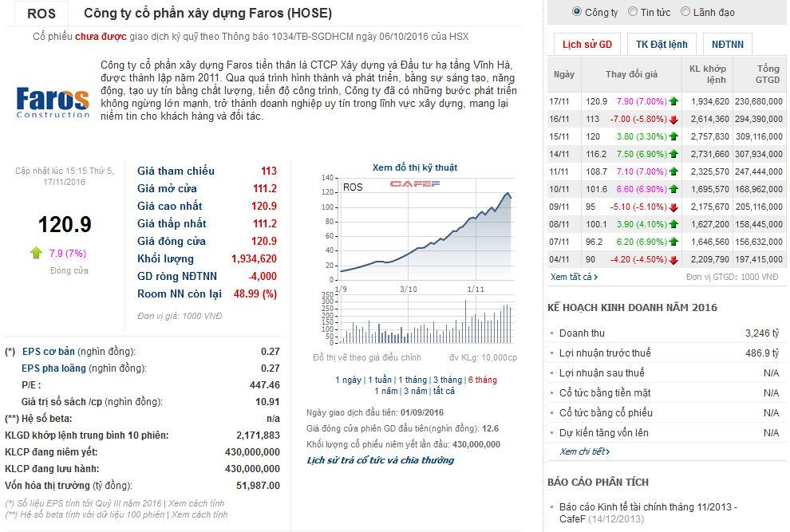Click the green up arrow in 10/11 row
This screenshot has width=790, height=532.
pyautogui.click(x=673, y=189)
